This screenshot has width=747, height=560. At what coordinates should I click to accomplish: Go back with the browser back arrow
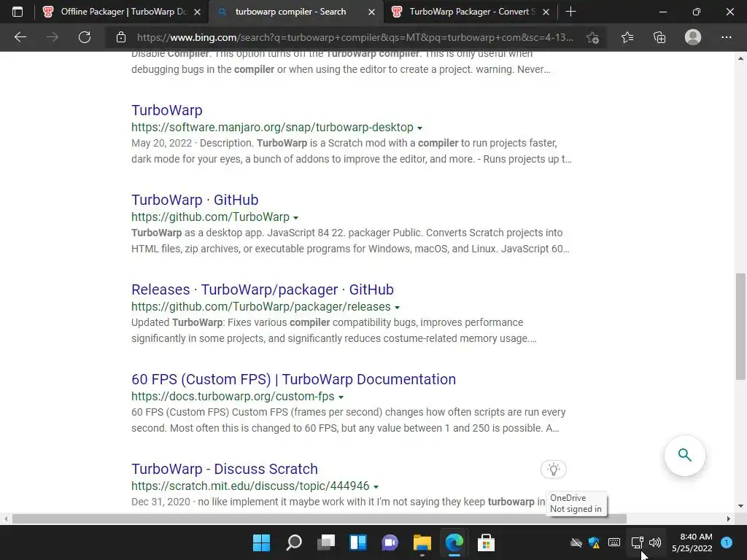pyautogui.click(x=20, y=37)
